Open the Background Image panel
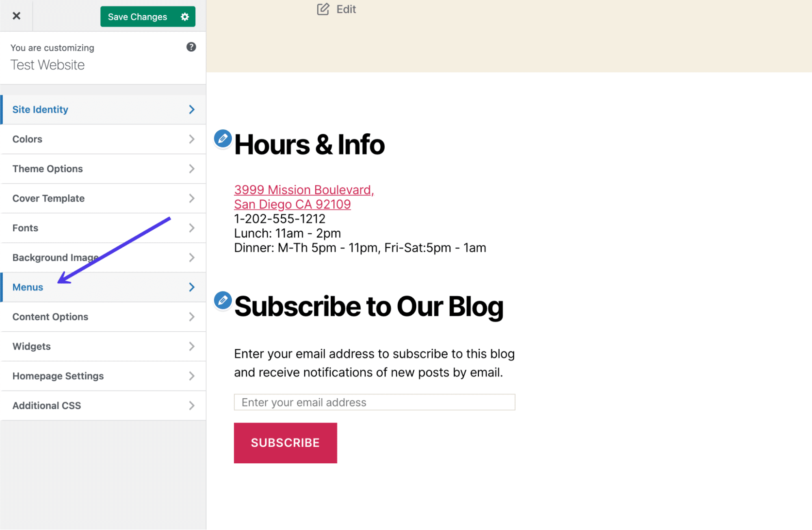 [x=103, y=258]
